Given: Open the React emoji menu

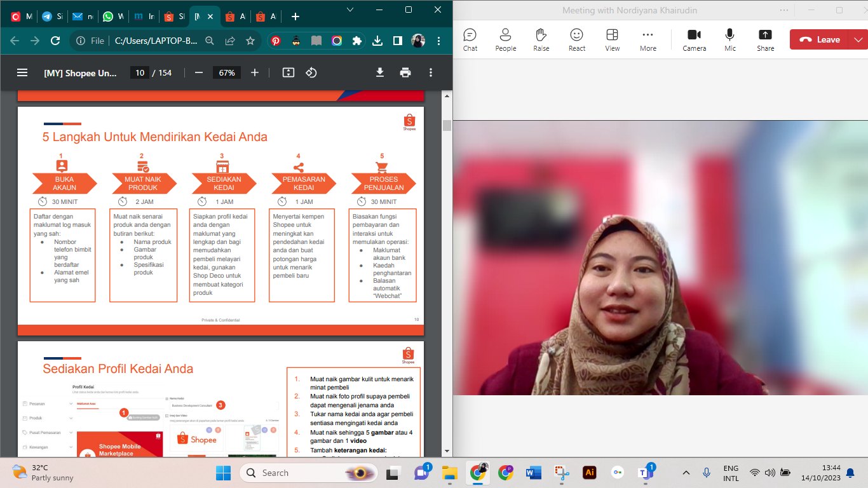Looking at the screenshot, I should pyautogui.click(x=577, y=39).
